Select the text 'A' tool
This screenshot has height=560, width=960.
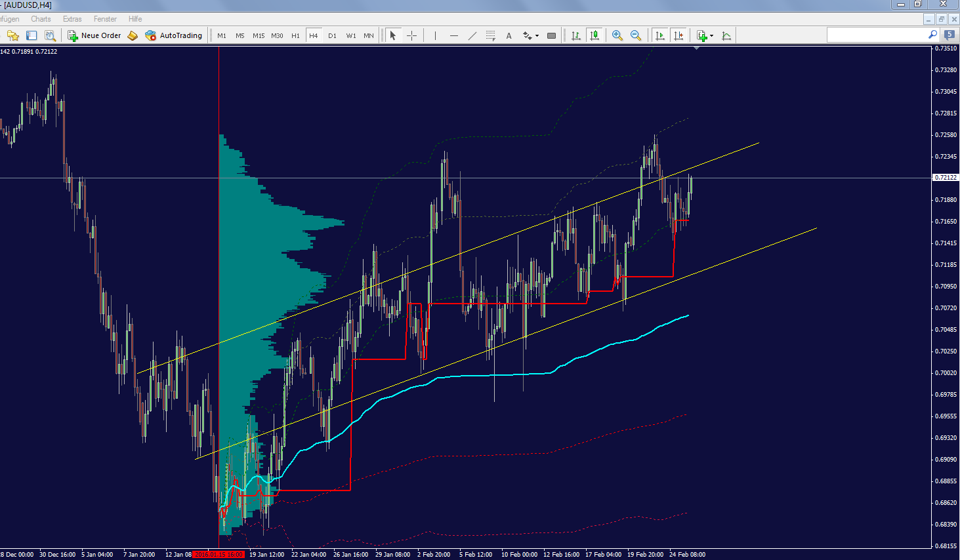(x=509, y=35)
